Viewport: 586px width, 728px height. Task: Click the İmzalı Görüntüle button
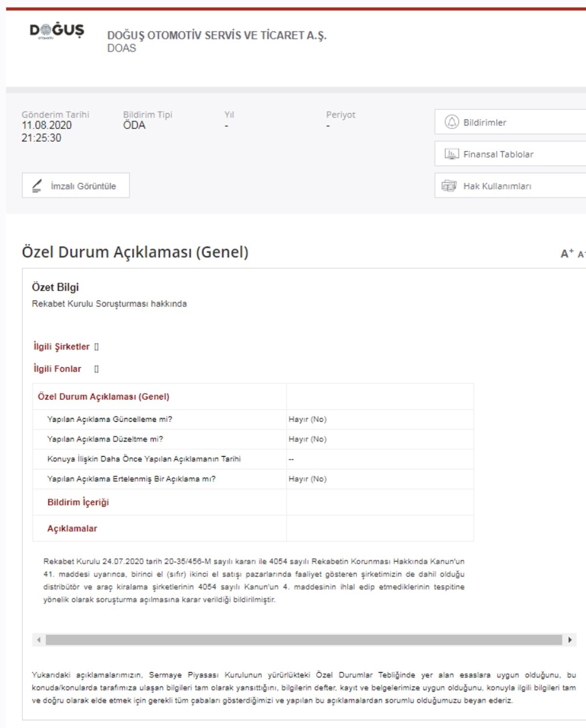[76, 186]
